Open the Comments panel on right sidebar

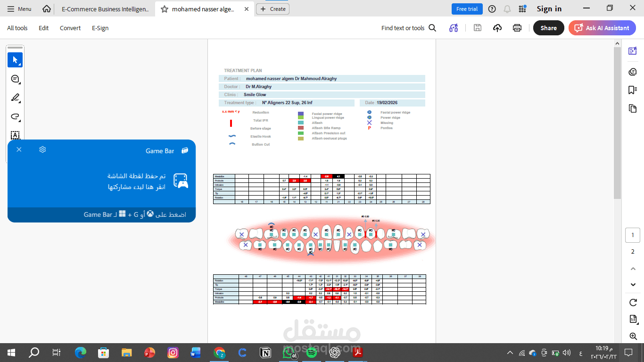tap(633, 72)
